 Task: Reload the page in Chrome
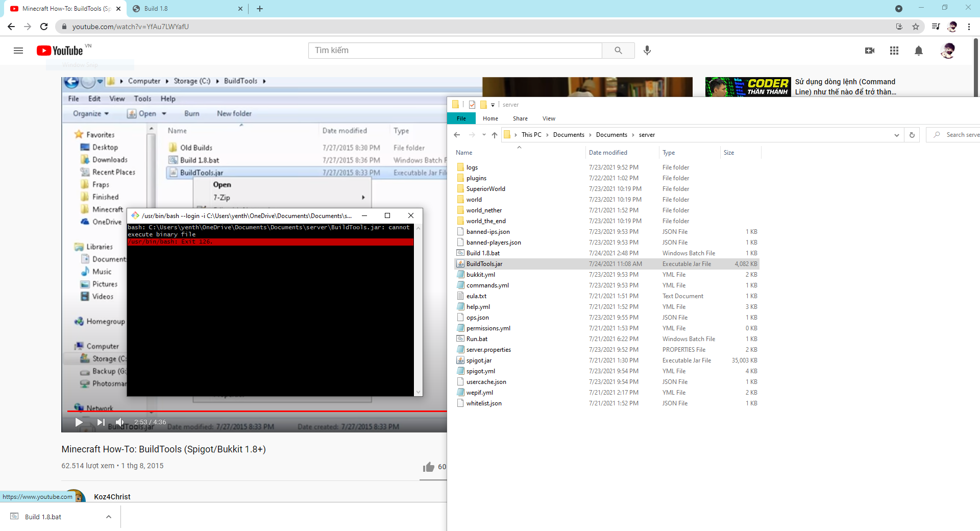(44, 27)
